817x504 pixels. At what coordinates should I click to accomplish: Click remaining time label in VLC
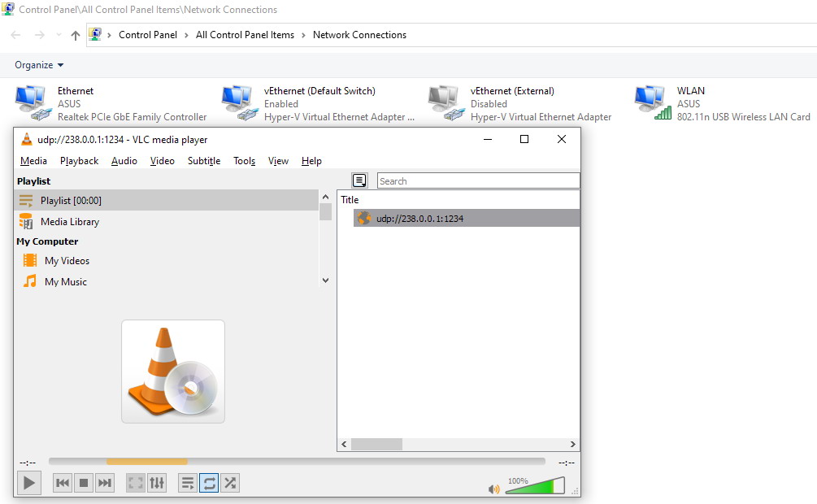coord(567,463)
